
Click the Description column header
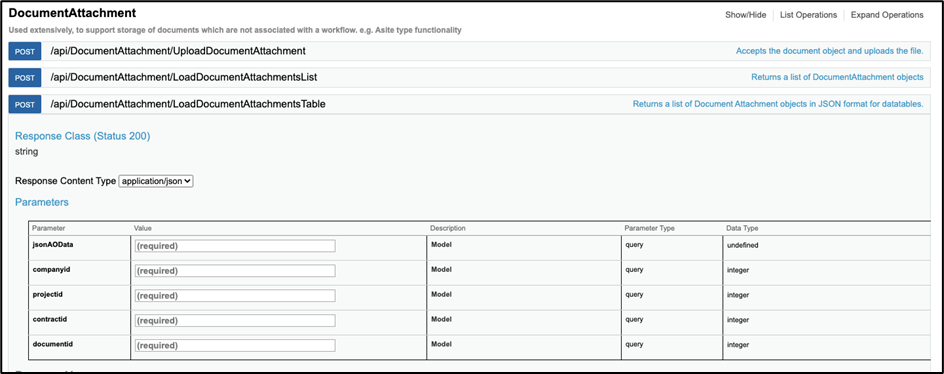[448, 228]
